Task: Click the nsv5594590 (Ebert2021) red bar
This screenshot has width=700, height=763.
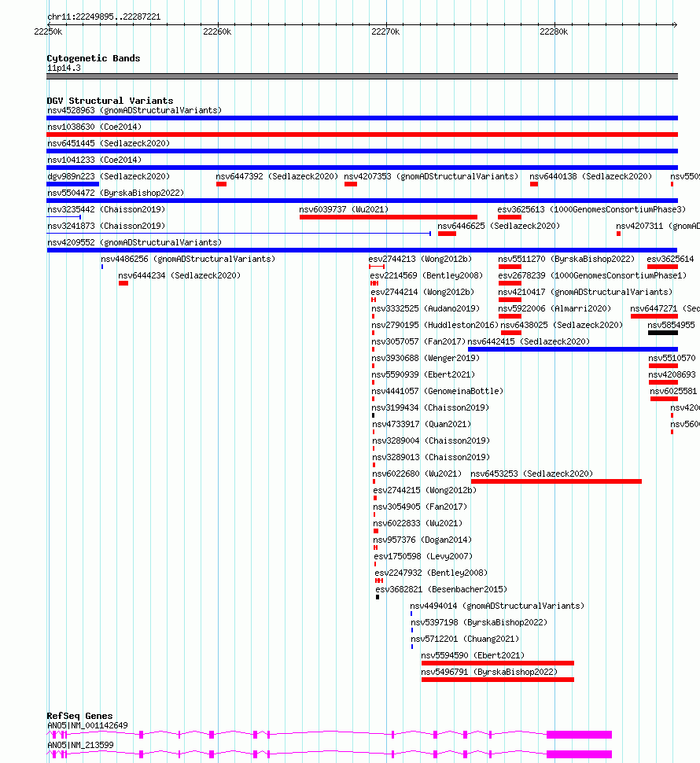Action: point(498,663)
